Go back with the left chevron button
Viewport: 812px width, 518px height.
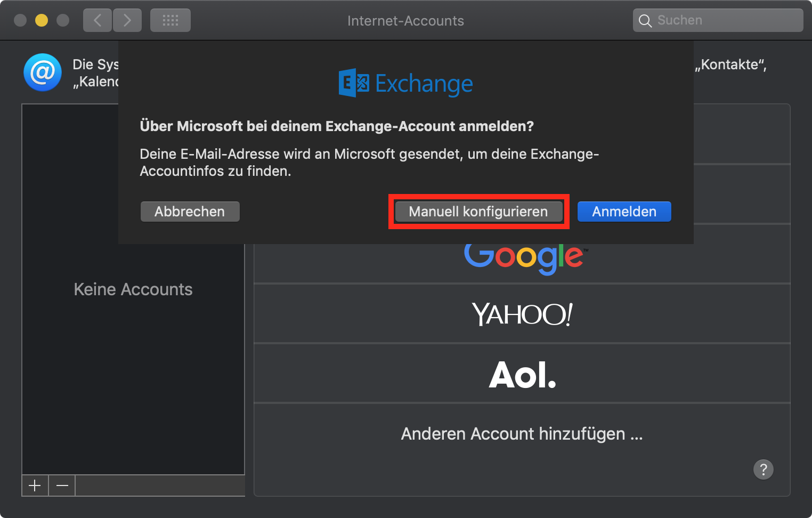(98, 20)
